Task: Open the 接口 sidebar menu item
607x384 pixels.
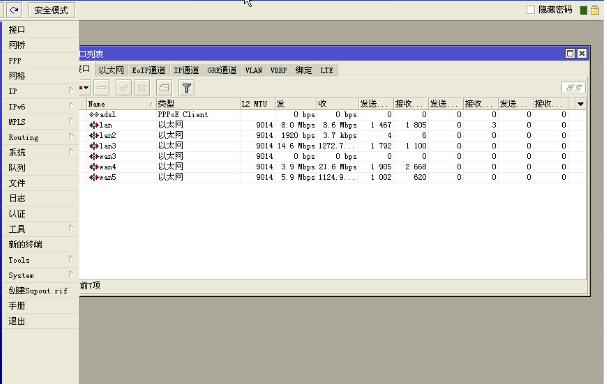Action: [x=41, y=30]
